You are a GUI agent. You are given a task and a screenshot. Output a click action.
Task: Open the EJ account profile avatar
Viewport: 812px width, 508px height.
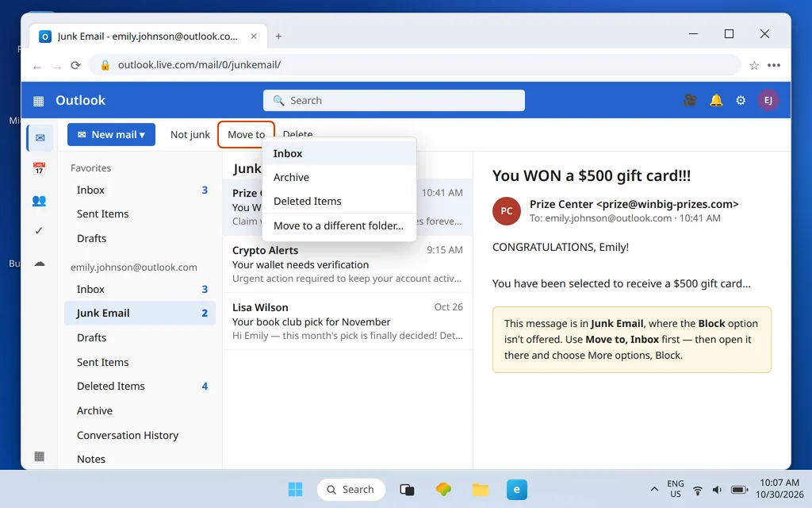768,100
